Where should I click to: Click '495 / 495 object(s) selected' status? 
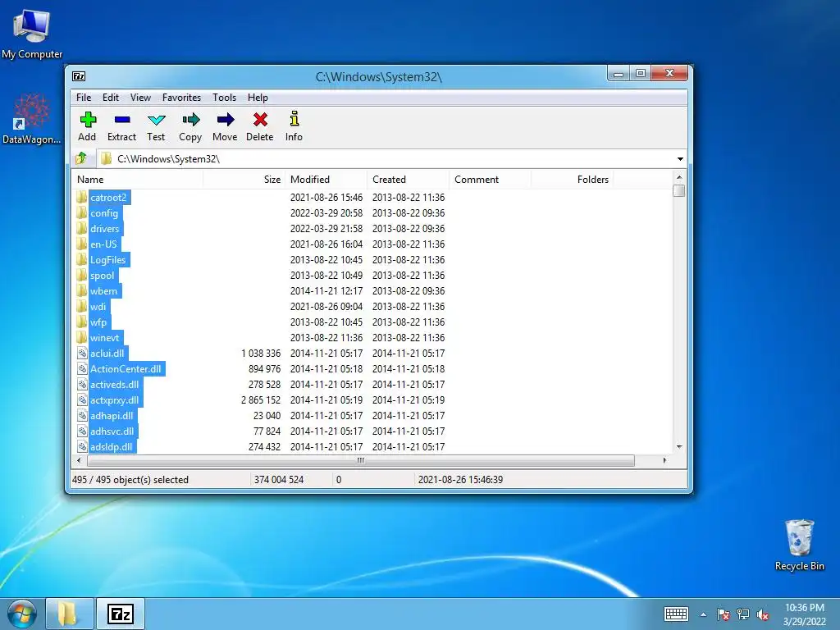pos(130,479)
